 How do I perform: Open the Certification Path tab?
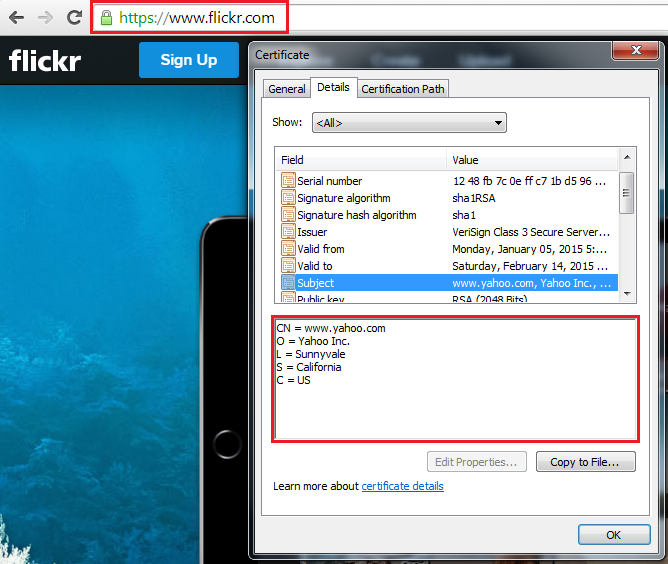point(403,89)
